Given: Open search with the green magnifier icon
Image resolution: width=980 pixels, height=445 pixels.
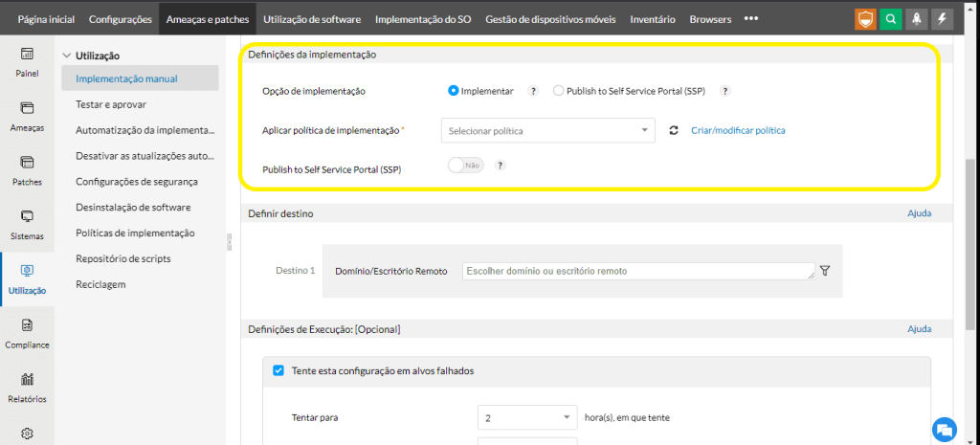Looking at the screenshot, I should click(891, 19).
